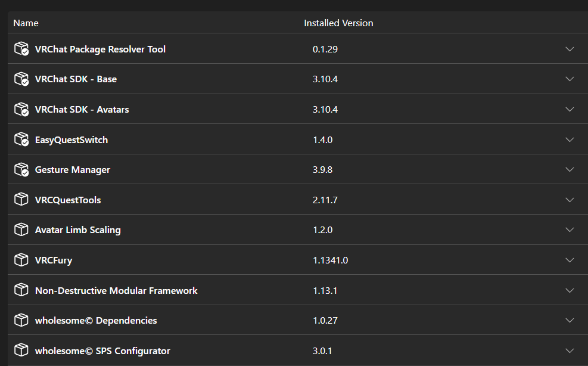The image size is (588, 366).
Task: Click installed version 1.13.1
Action: pos(325,290)
